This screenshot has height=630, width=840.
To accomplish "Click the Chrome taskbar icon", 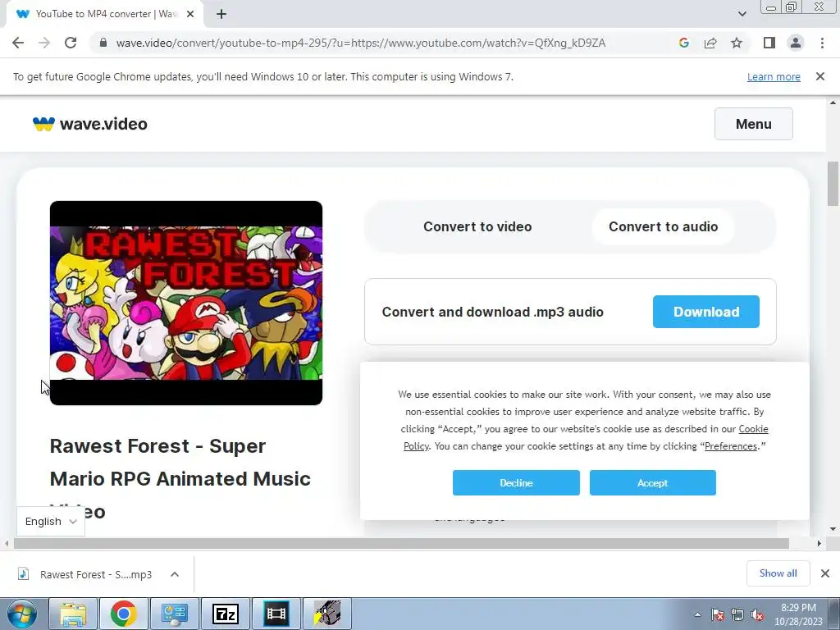I will [x=124, y=614].
